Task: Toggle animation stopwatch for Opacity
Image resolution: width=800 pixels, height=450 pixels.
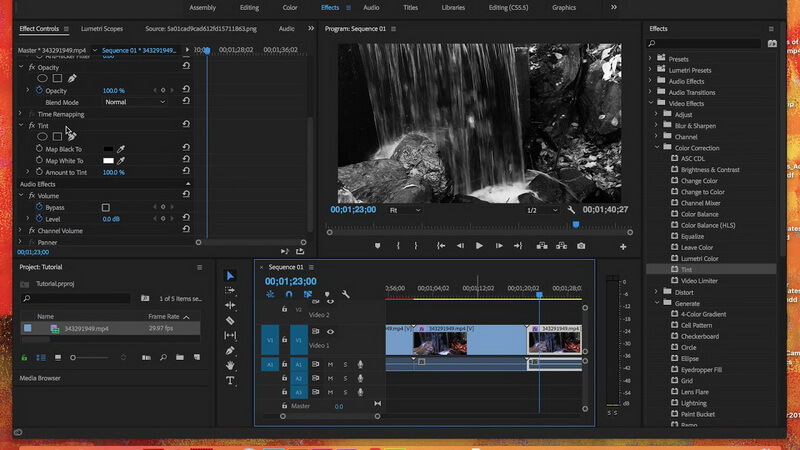Action: pos(39,90)
